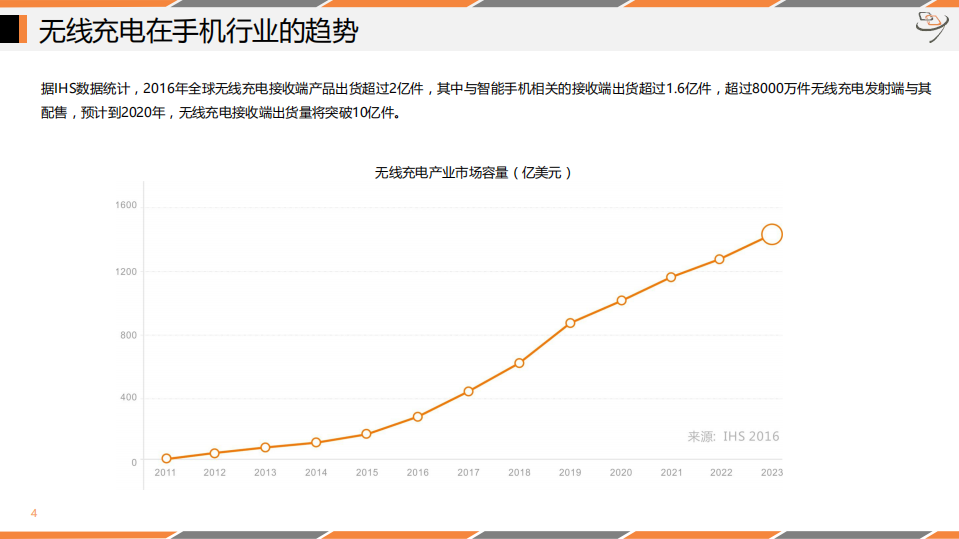959x539 pixels.
Task: Click the chart title 无线充电产业市场容量（亿美元）
Action: pyautogui.click(x=473, y=173)
